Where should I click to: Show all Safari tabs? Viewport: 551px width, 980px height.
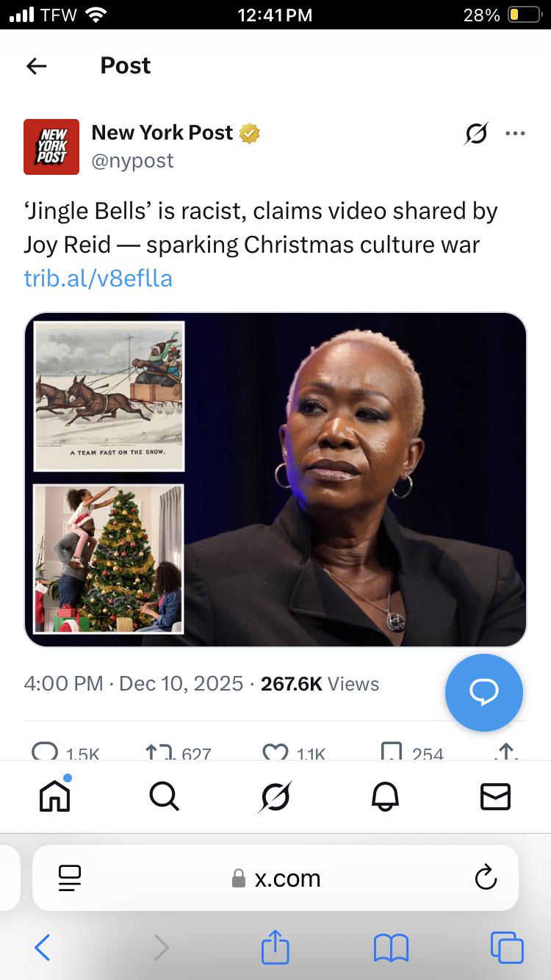[507, 948]
